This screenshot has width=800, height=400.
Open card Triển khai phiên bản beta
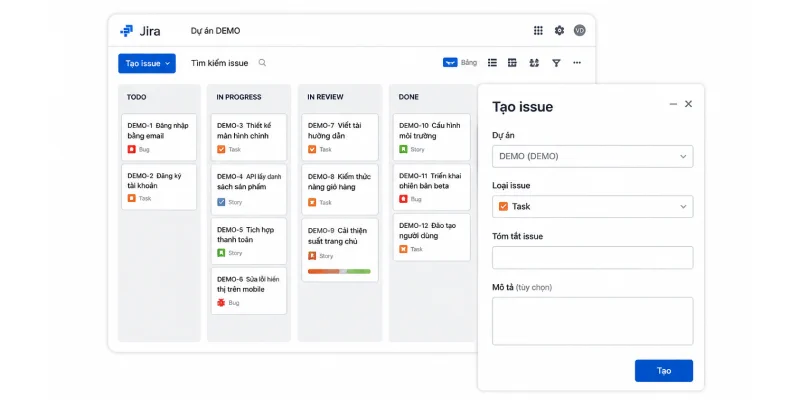point(432,187)
